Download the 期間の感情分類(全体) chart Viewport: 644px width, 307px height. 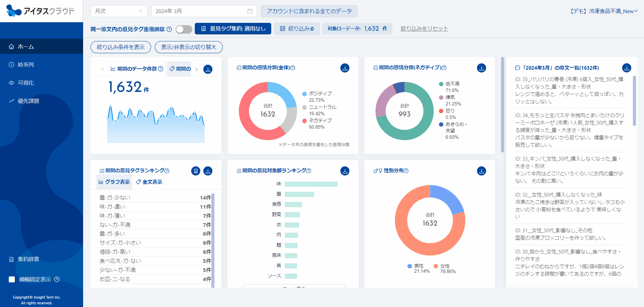[x=345, y=68]
